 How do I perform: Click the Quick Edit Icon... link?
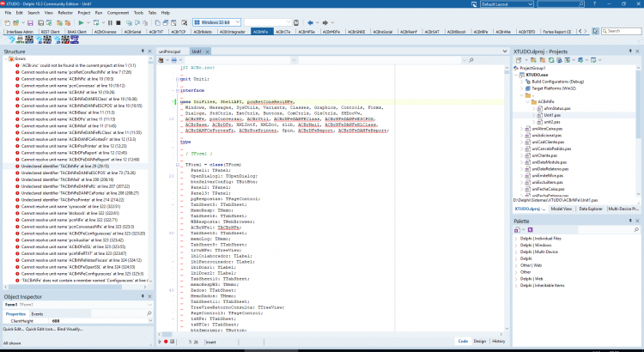coord(40,329)
